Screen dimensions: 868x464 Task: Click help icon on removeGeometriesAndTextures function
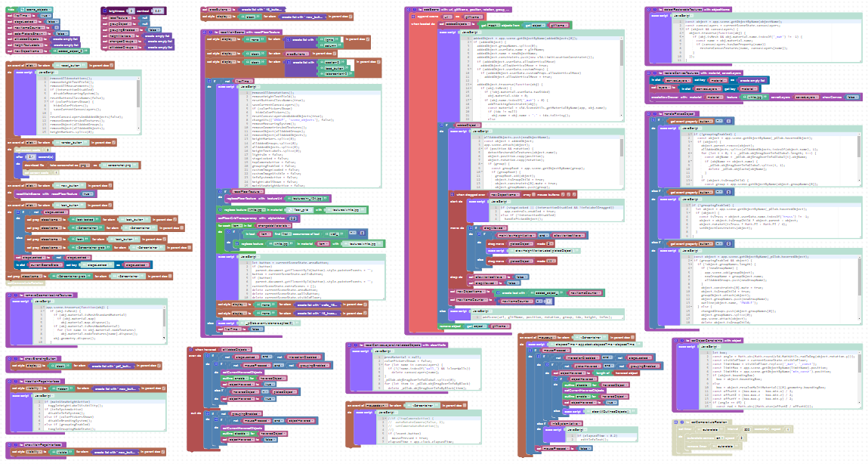[16, 295]
